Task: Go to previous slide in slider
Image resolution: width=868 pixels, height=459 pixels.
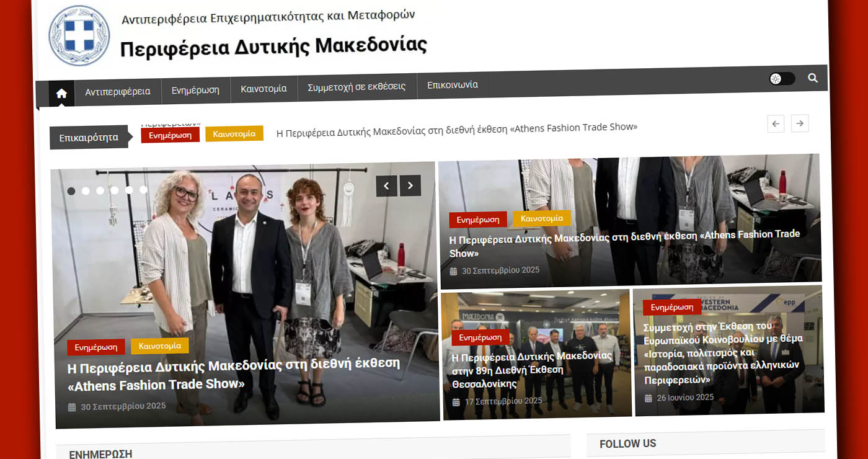Action: (x=387, y=185)
